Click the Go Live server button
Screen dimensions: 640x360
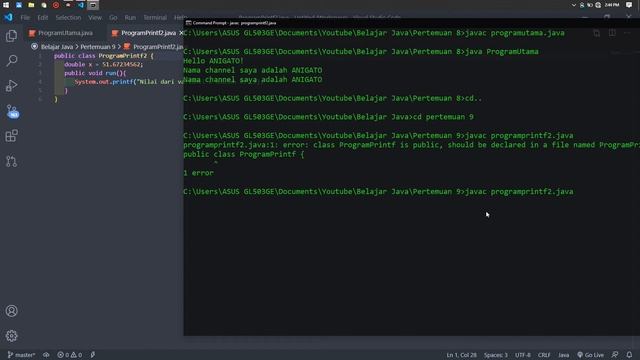click(x=590, y=355)
